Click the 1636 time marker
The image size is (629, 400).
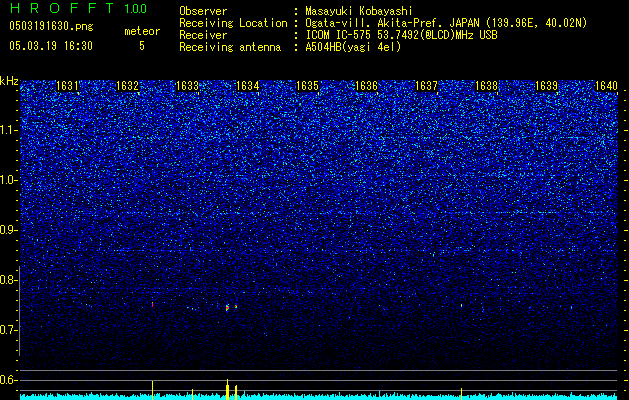pyautogui.click(x=367, y=86)
